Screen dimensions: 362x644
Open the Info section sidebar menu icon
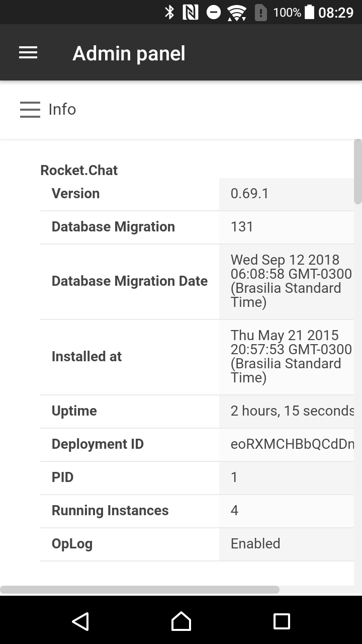pos(30,109)
